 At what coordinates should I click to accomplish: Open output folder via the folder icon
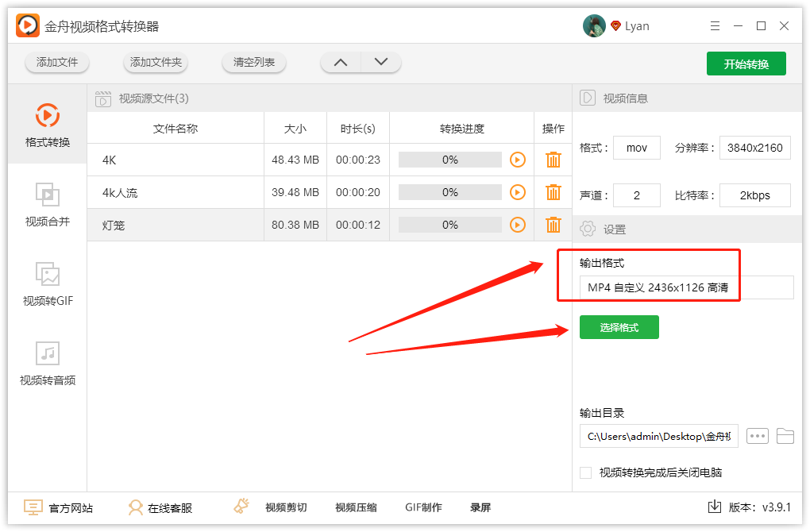tap(786, 436)
